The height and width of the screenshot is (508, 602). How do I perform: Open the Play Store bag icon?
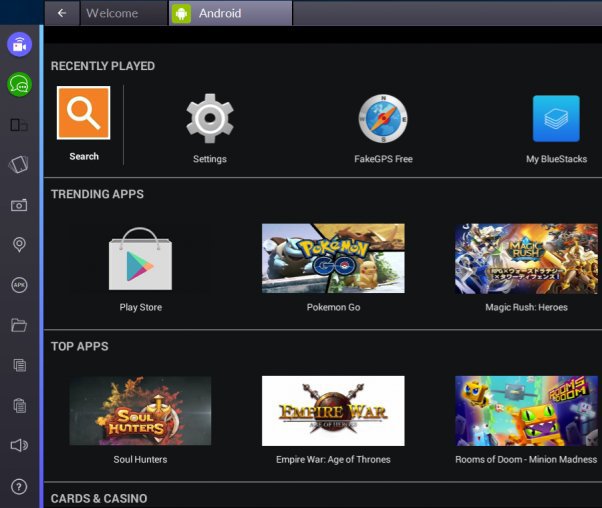coord(140,259)
